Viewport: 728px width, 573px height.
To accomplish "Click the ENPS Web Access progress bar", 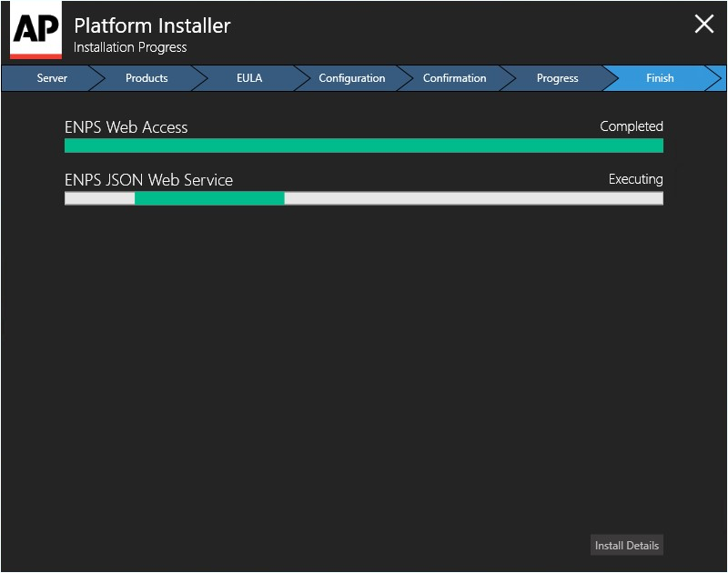I will (x=364, y=146).
